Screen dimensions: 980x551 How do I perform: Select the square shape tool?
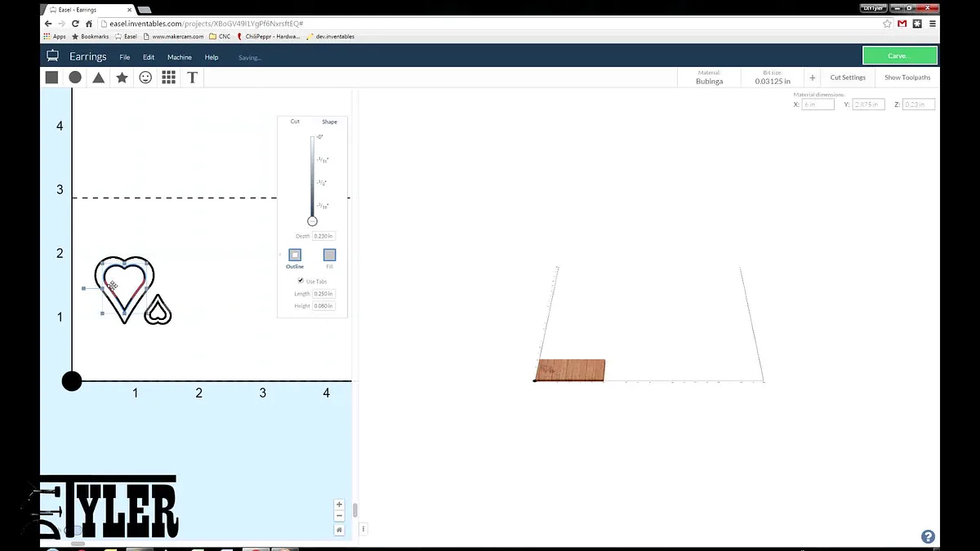coord(51,78)
